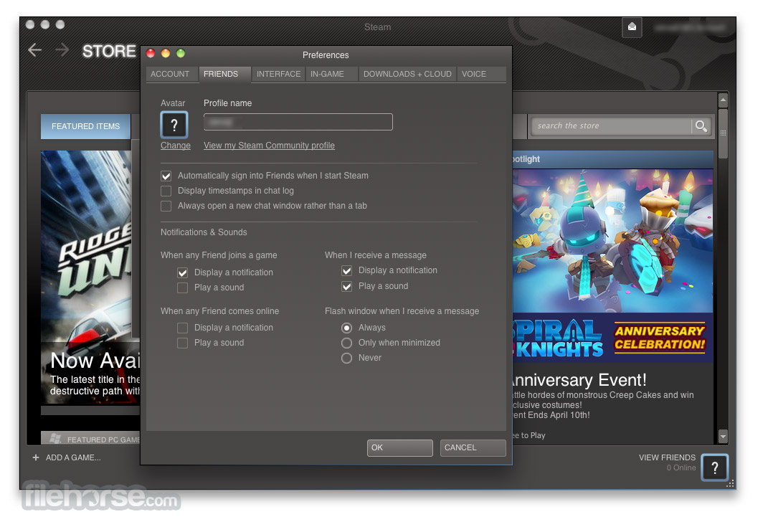Toggle Play a sound on message received

[347, 286]
